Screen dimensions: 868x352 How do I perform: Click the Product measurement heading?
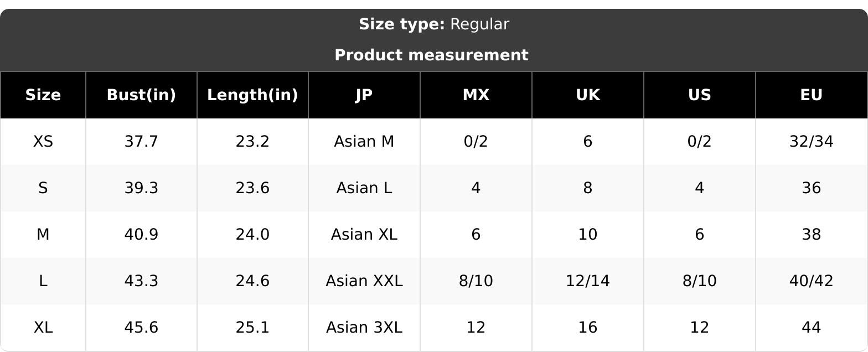(x=432, y=55)
